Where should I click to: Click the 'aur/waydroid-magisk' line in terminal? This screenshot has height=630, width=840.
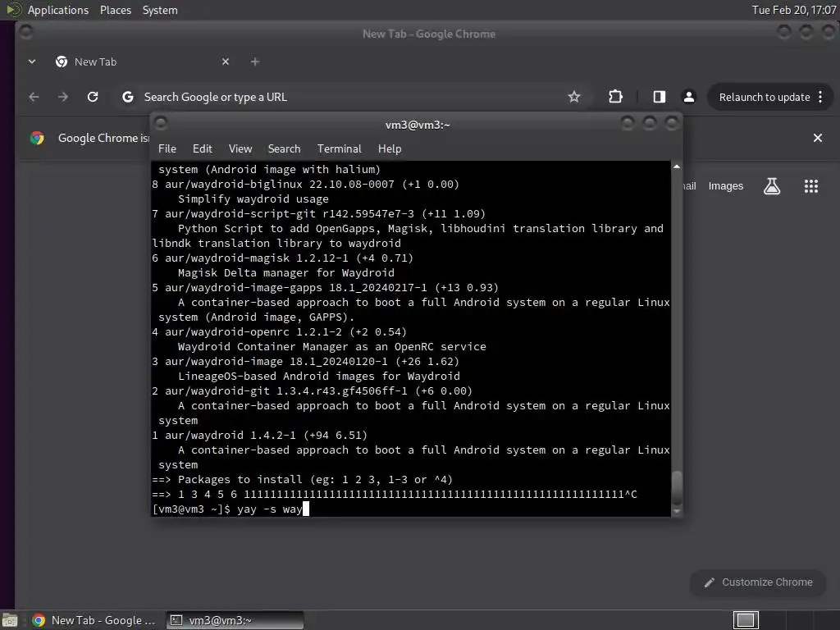coord(282,258)
